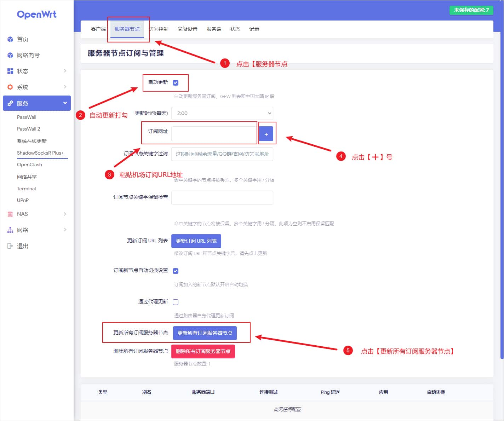Open the 更新时间 2:00 dropdown
The image size is (504, 421).
click(x=222, y=113)
